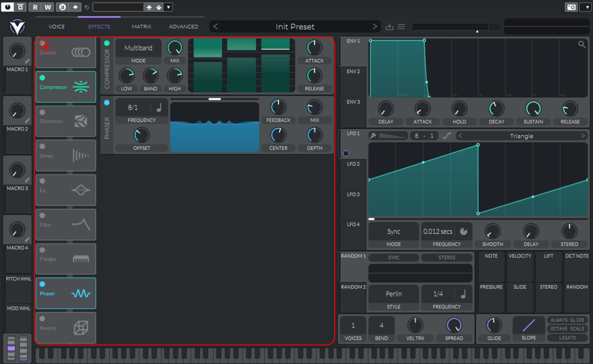Select the ENV 2 tab

353,82
